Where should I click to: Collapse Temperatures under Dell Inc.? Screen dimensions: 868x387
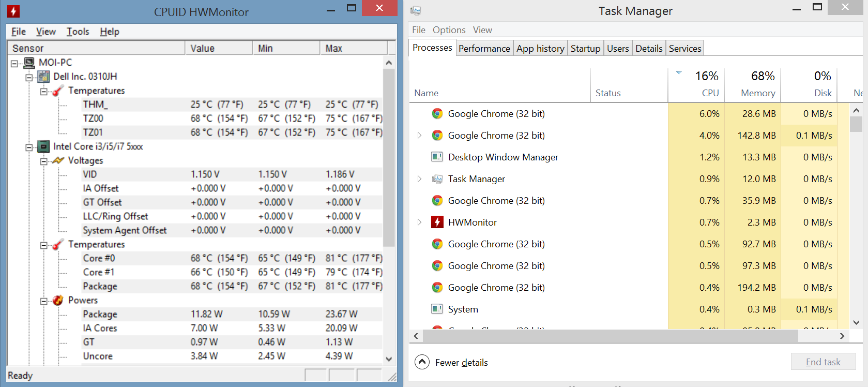coord(43,91)
